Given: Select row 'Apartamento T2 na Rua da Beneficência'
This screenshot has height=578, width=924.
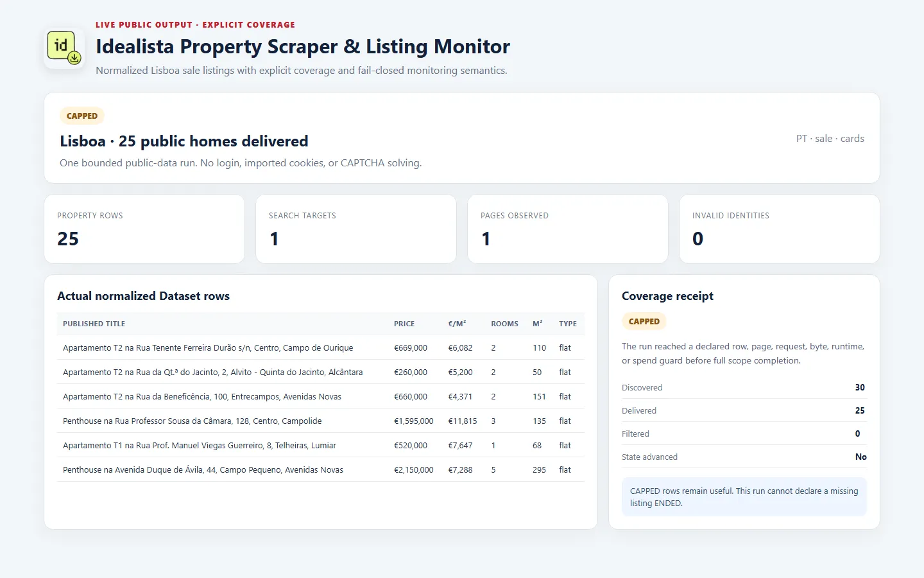Looking at the screenshot, I should click(321, 397).
